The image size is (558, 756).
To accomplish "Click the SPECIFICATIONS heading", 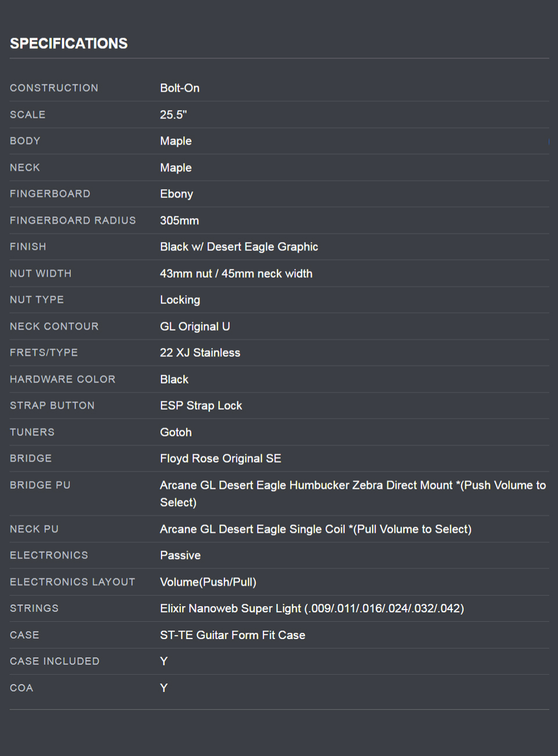I will [x=69, y=44].
